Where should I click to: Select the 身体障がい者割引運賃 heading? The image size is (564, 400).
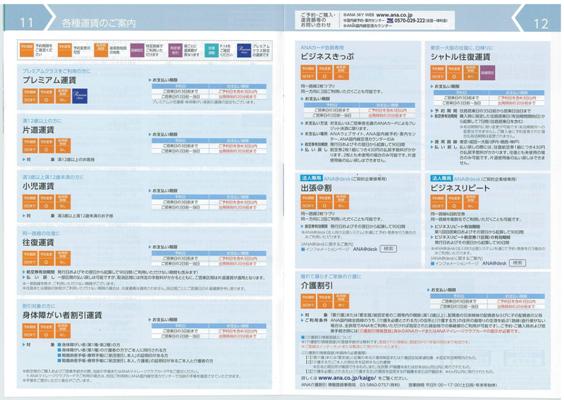[62, 315]
